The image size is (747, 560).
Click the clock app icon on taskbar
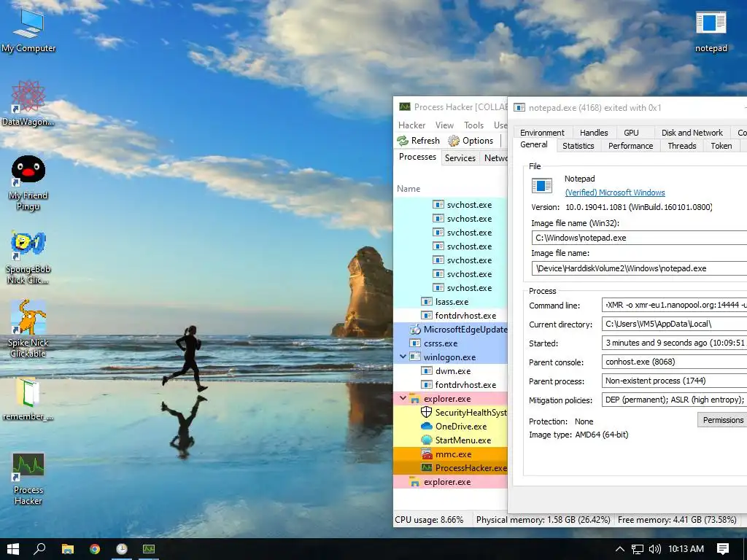(x=122, y=549)
